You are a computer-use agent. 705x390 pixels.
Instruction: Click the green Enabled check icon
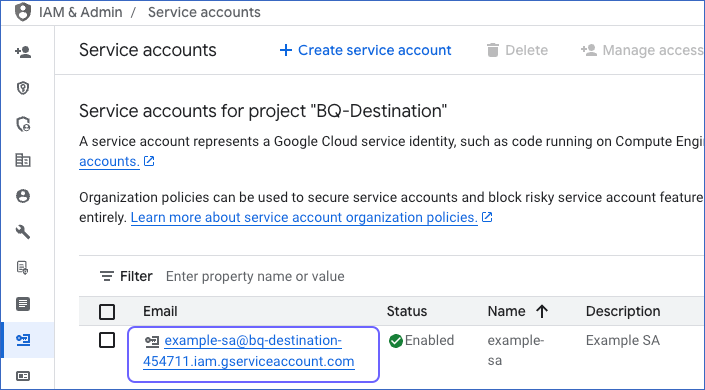[x=396, y=341]
